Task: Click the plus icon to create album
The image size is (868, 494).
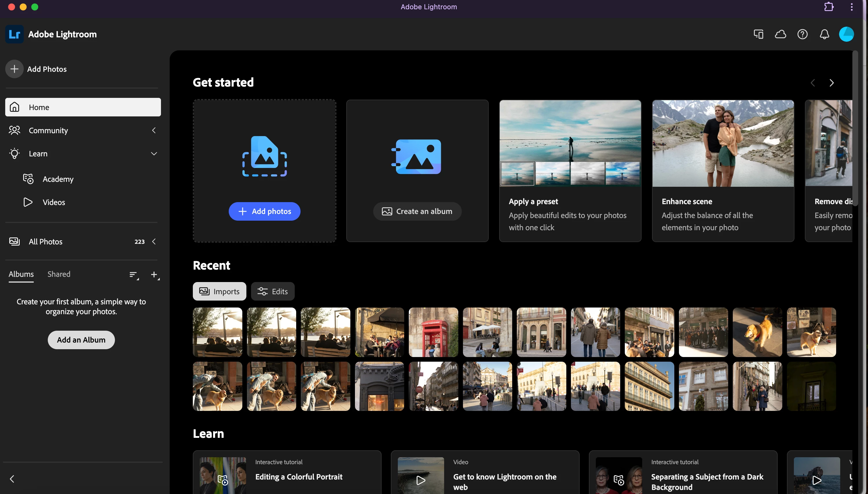Action: (154, 275)
